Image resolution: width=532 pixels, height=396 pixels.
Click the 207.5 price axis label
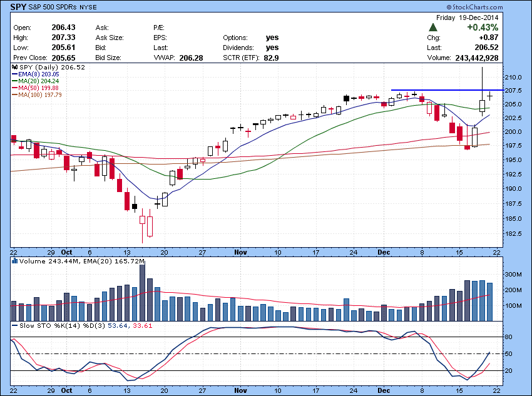pos(513,91)
